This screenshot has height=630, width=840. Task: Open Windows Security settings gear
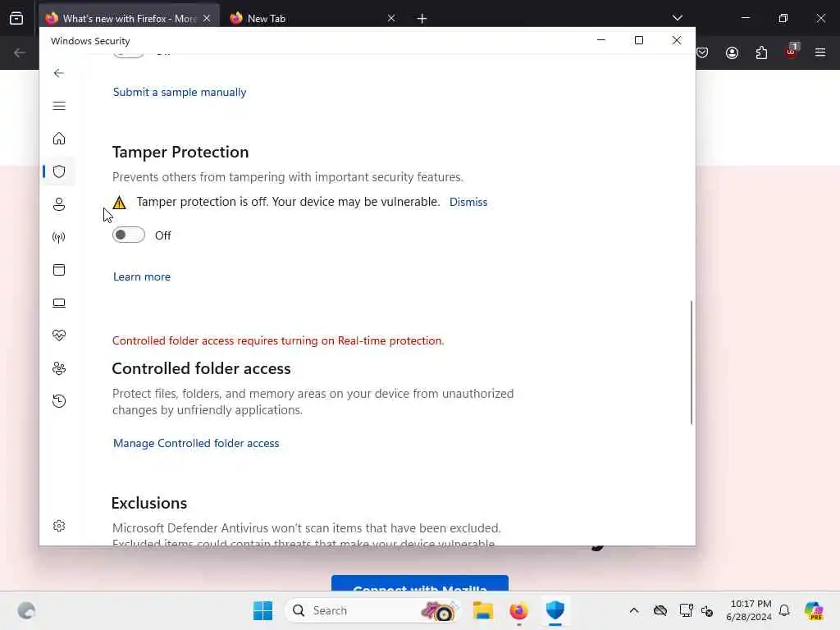tap(59, 526)
